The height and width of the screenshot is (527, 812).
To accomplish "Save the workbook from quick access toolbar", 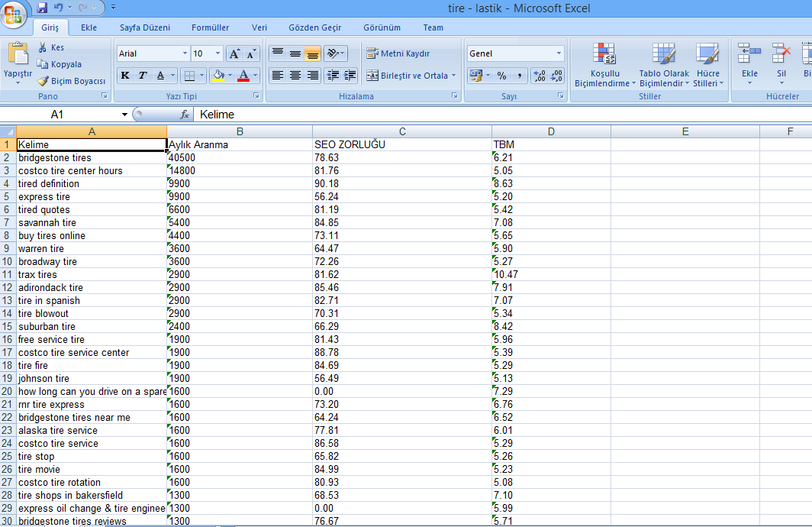I will (x=42, y=8).
